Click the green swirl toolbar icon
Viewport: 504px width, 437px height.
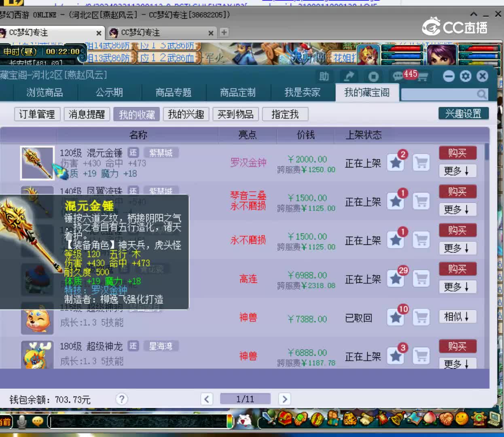478,418
